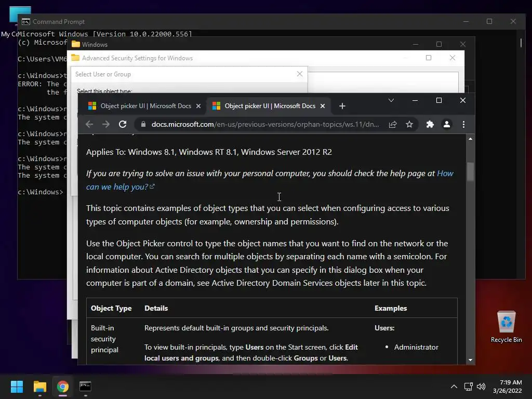Click 'Examples' table header
The height and width of the screenshot is (399, 532).
tap(391, 308)
